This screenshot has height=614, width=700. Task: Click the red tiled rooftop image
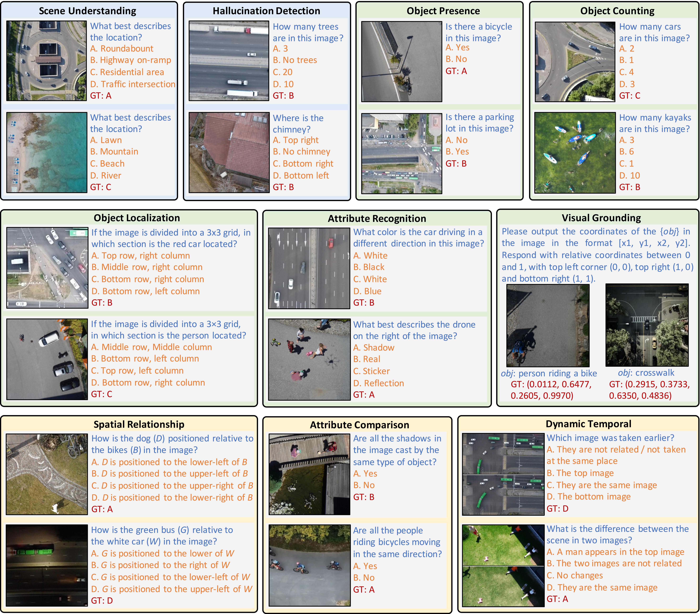coord(229,152)
